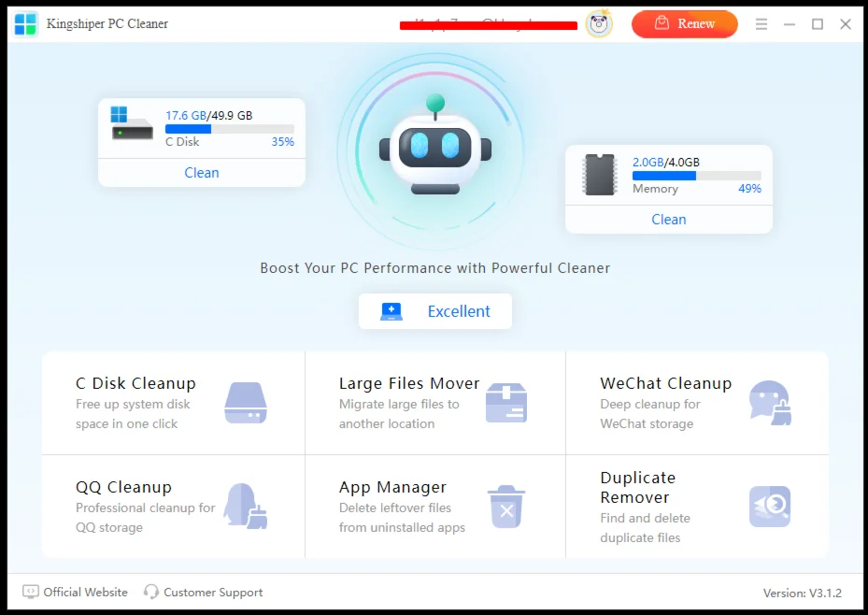Click the C Disk drive icon

pos(132,123)
